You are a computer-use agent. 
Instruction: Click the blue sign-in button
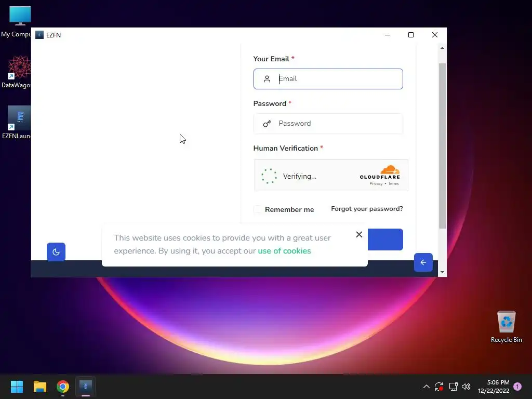385,240
